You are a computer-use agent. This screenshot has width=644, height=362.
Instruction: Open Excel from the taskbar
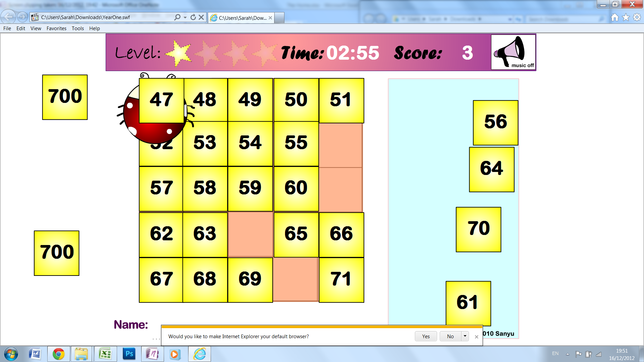coord(105,354)
